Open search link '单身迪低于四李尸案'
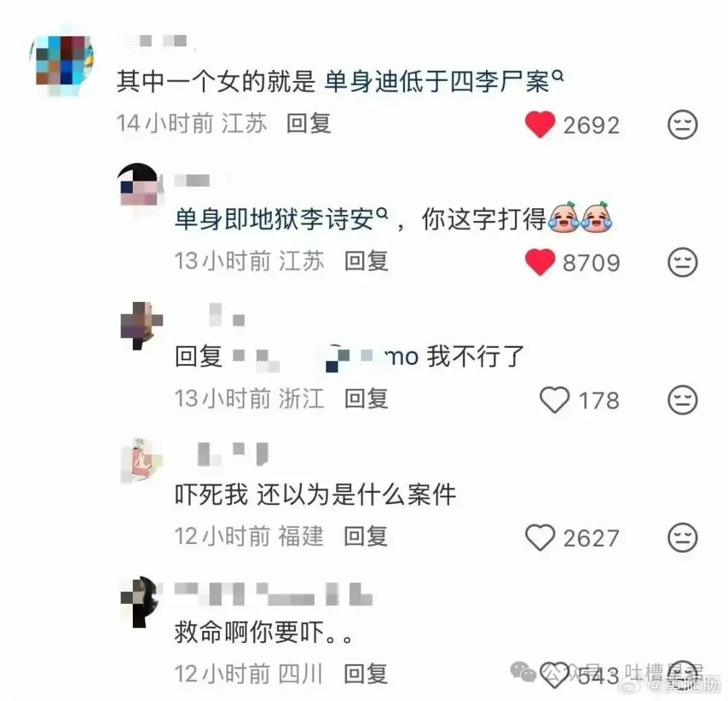This screenshot has height=701, width=728. pos(444,82)
